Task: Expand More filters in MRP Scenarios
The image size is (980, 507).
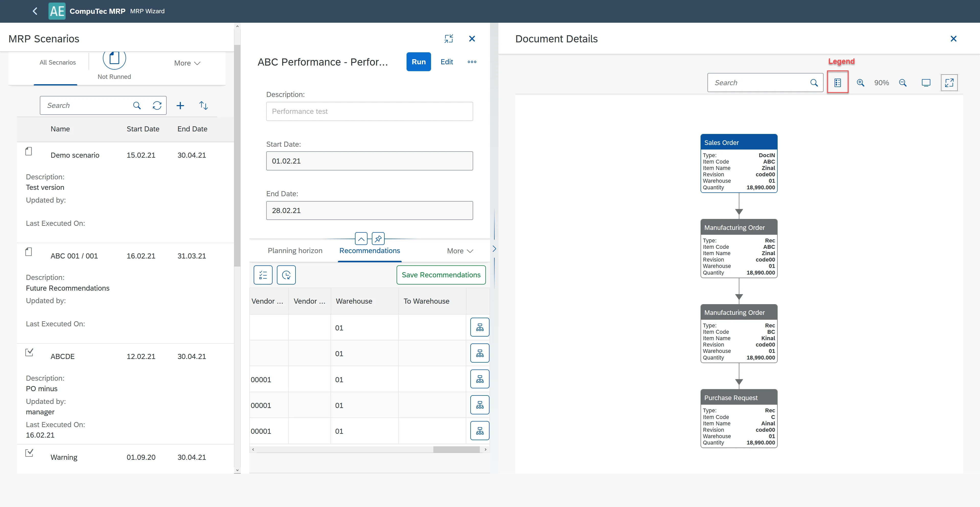Action: tap(187, 63)
